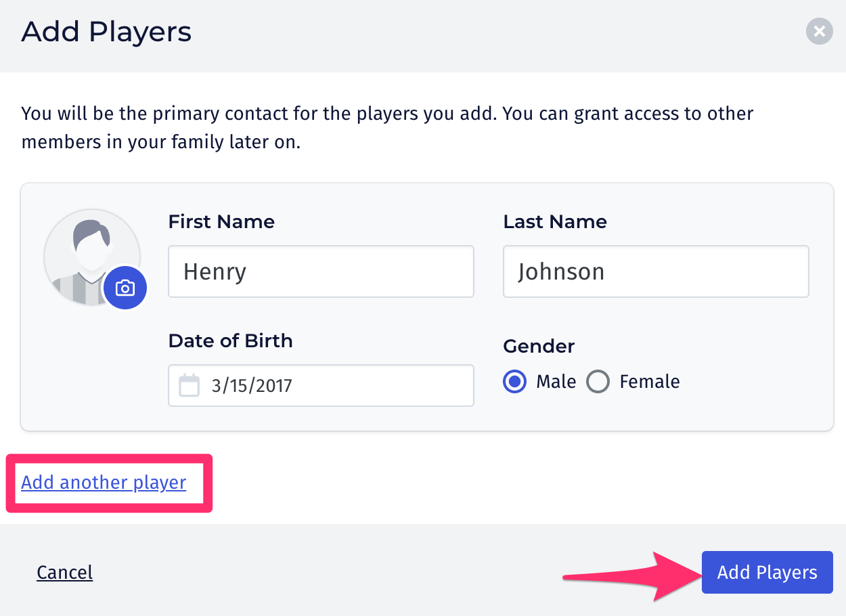Select the player avatar placeholder image
Image resolution: width=846 pixels, height=616 pixels.
92,257
